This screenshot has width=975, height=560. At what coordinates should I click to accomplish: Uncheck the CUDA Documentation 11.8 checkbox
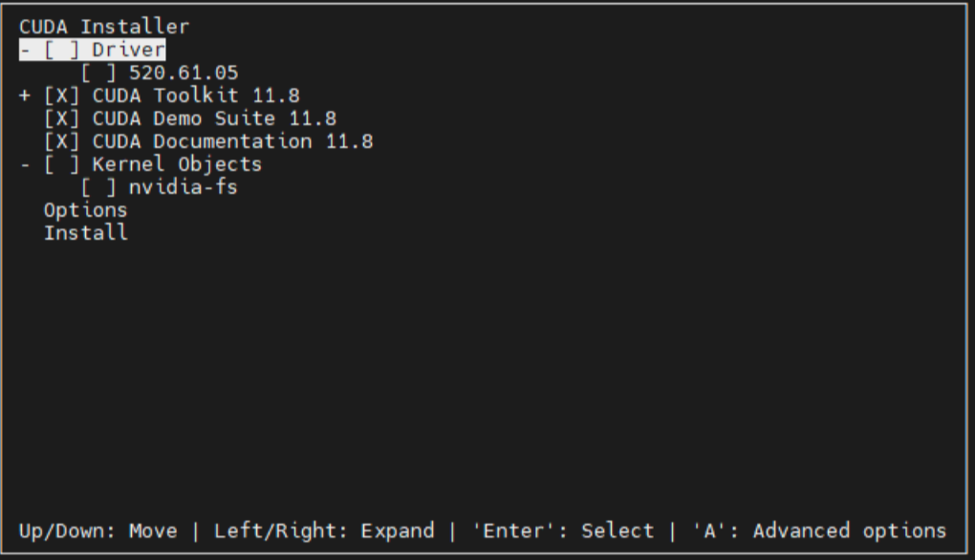[61, 141]
